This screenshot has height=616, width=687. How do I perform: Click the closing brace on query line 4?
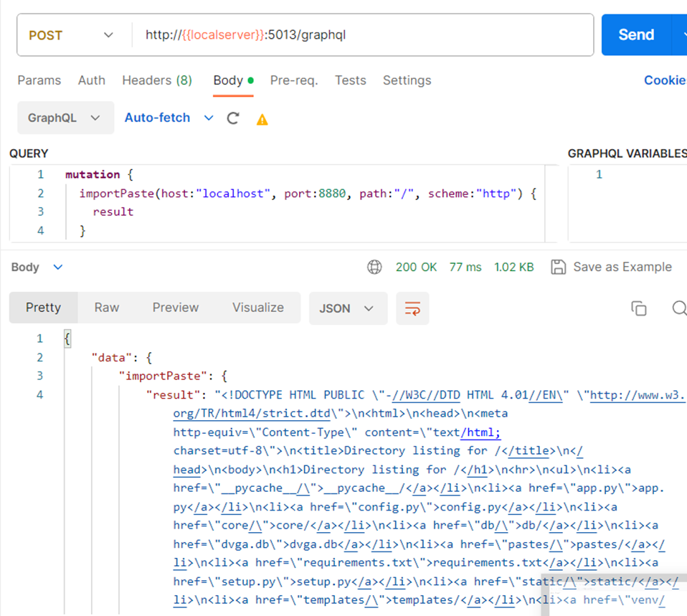(82, 231)
